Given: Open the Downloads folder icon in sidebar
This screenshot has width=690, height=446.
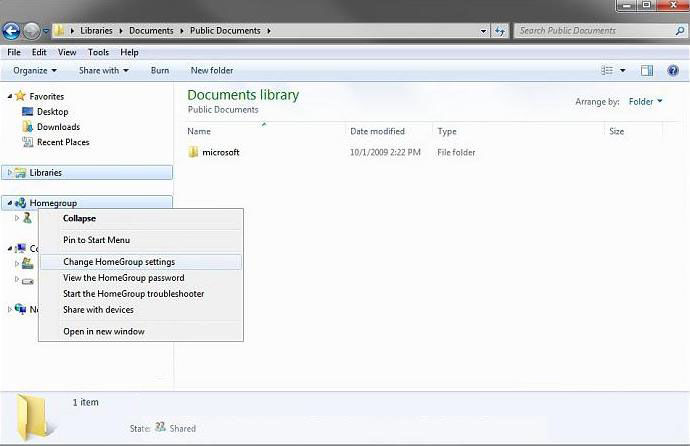Looking at the screenshot, I should (28, 127).
